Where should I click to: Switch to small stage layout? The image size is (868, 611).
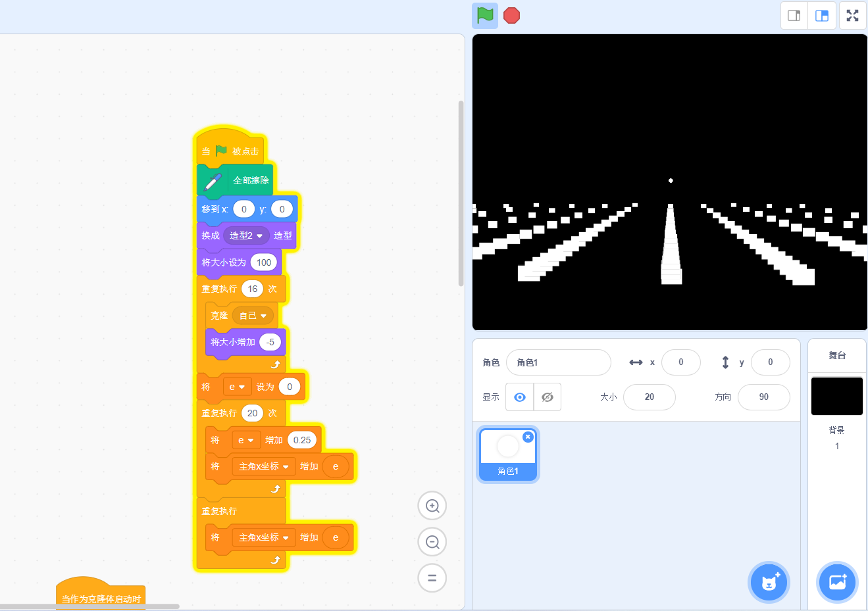pyautogui.click(x=794, y=15)
